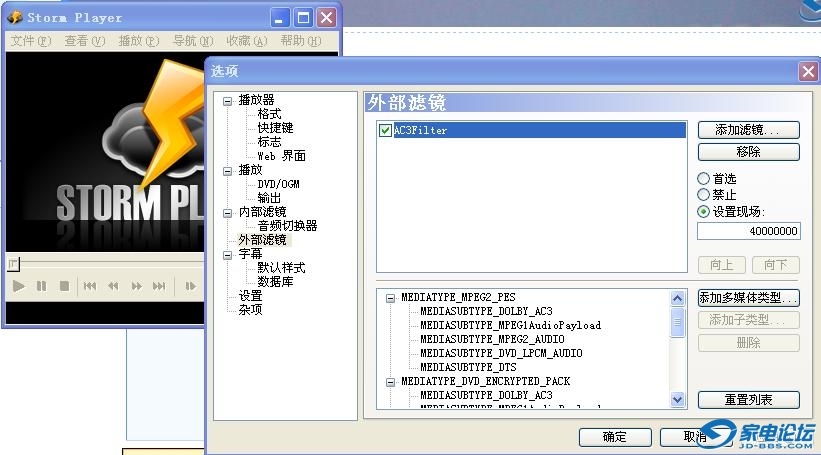Select 外部滤镜 in the options tree
This screenshot has height=455, width=821.
click(262, 240)
